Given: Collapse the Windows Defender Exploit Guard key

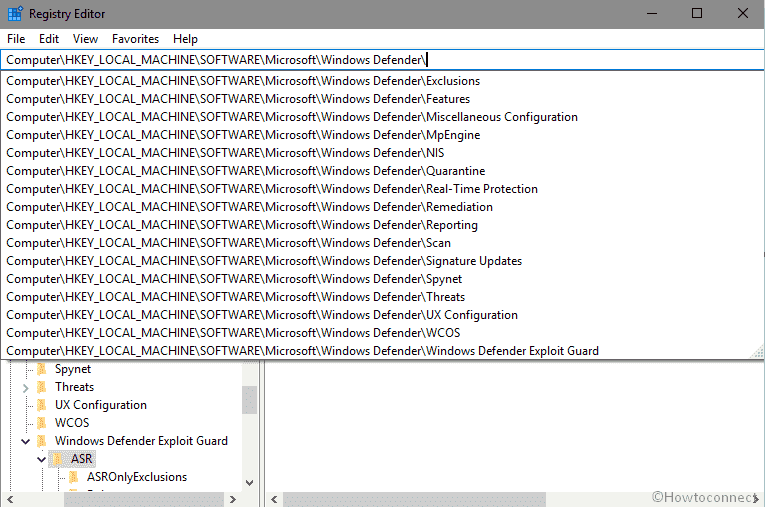Looking at the screenshot, I should click(x=25, y=442).
